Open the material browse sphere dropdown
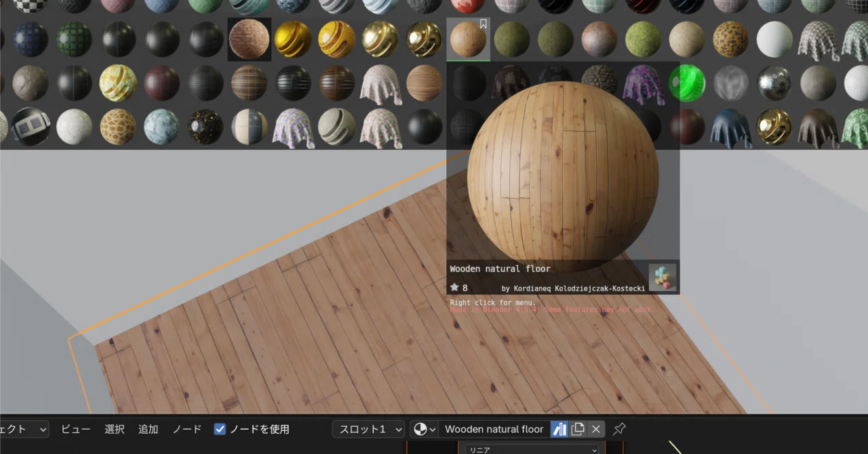 [424, 429]
